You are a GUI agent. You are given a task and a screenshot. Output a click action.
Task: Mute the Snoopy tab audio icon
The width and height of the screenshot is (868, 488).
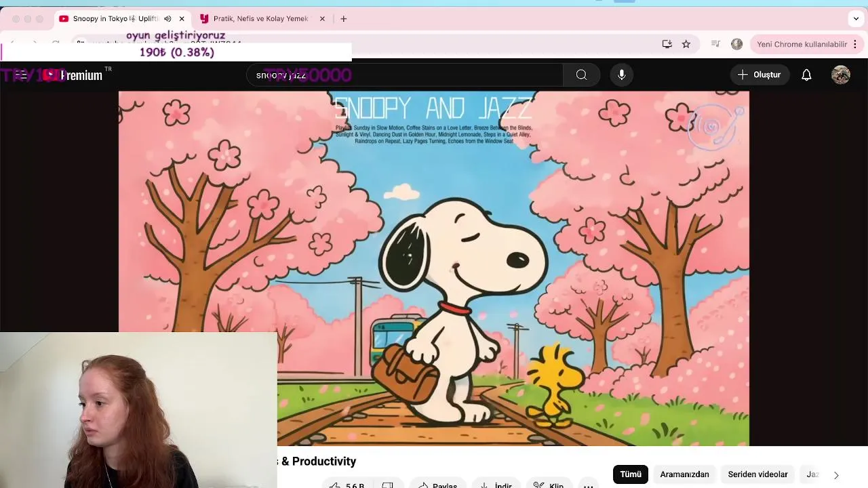pyautogui.click(x=167, y=19)
